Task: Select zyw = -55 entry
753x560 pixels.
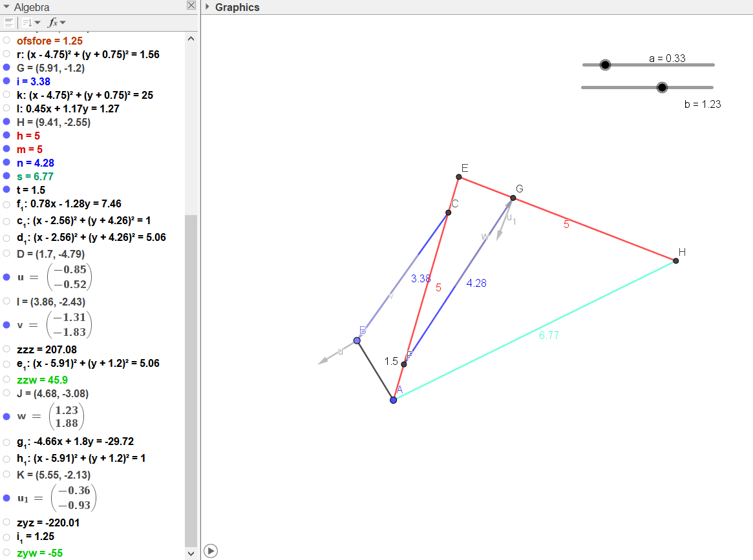Action: pos(39,553)
